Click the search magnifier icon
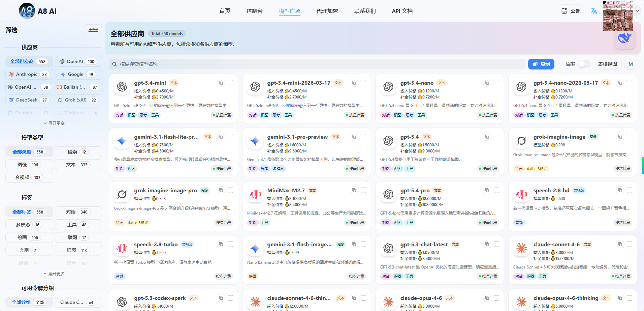Screen dimensions: 644x311 [115, 64]
